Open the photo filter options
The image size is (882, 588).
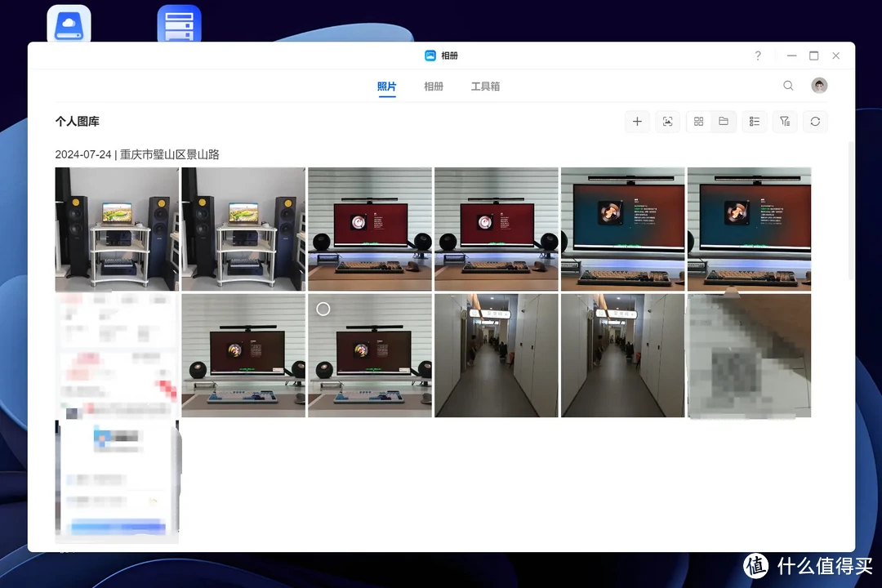[785, 122]
